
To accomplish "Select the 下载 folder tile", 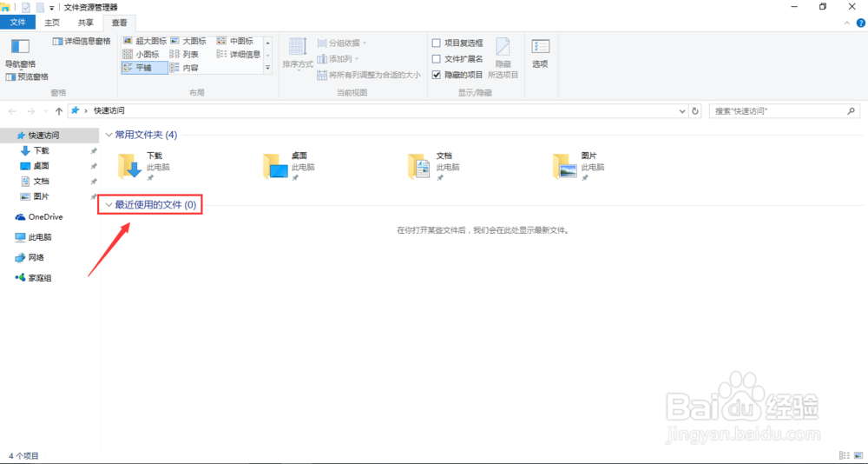I will [x=145, y=166].
